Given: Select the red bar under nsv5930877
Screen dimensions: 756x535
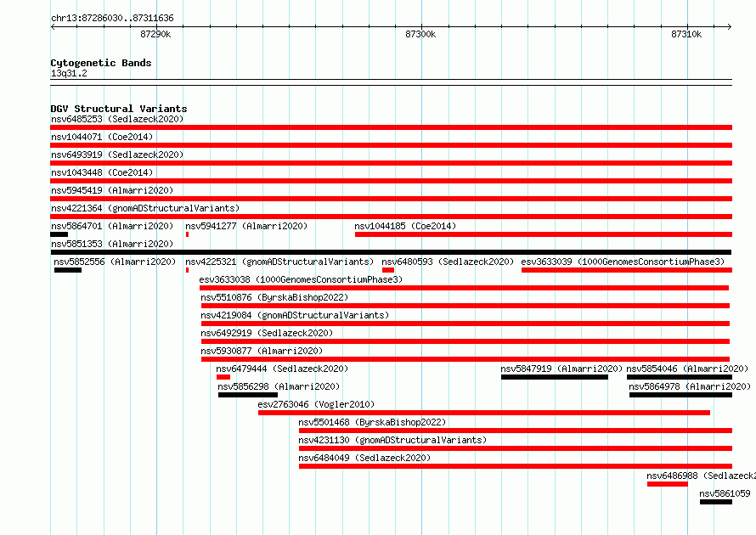Looking at the screenshot, I should [465, 359].
